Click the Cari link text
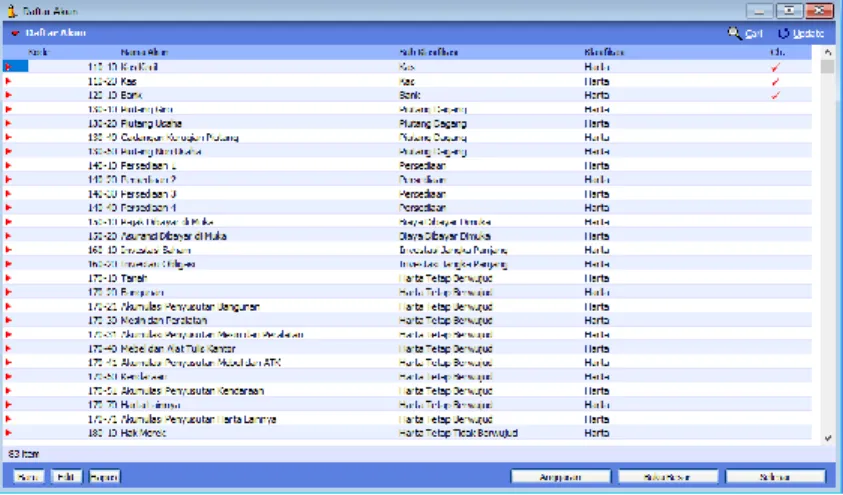Viewport: 843px width, 495px height. click(x=754, y=34)
